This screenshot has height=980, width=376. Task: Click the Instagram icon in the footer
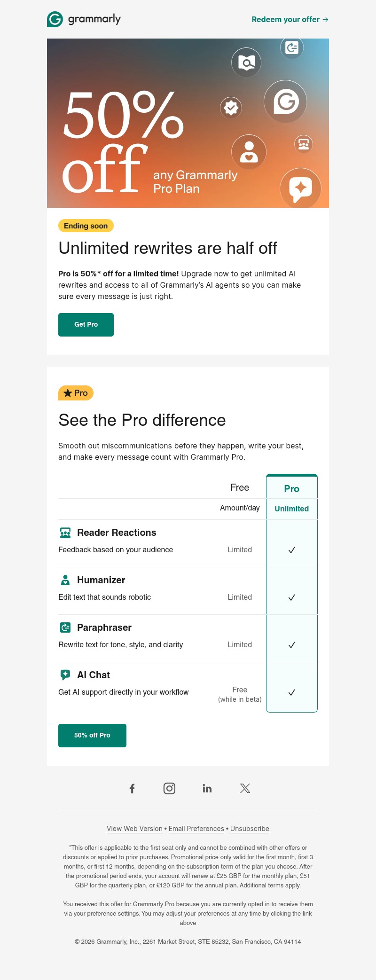169,788
